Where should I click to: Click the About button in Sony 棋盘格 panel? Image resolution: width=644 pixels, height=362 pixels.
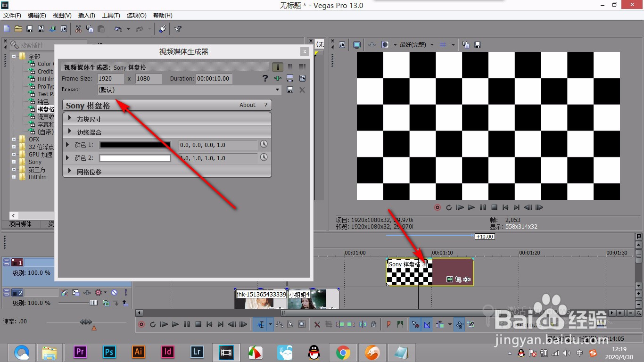(x=248, y=105)
